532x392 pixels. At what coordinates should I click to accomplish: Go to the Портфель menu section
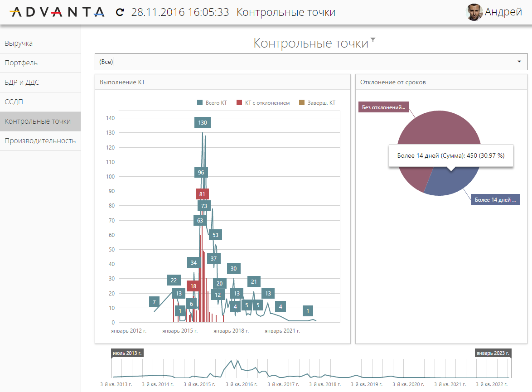21,63
